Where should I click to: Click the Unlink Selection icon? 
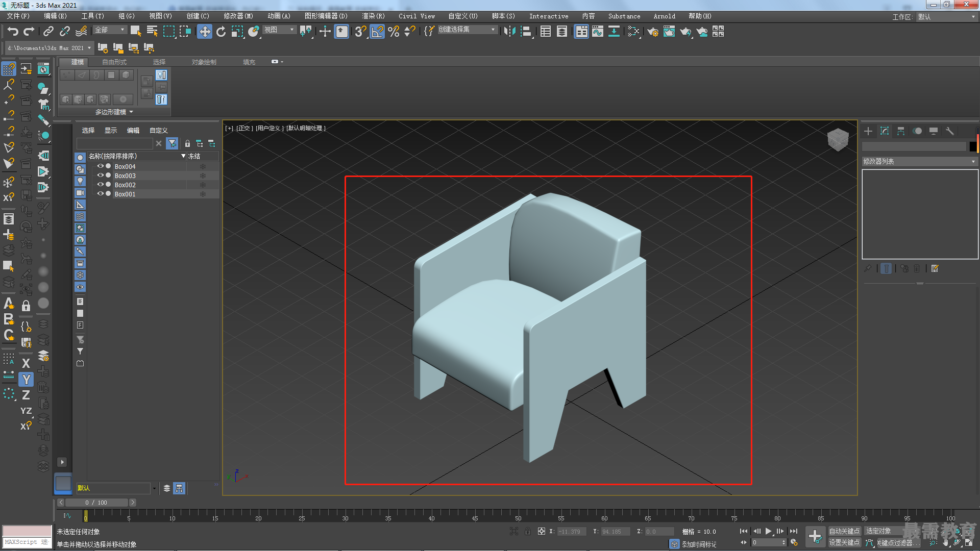click(65, 32)
